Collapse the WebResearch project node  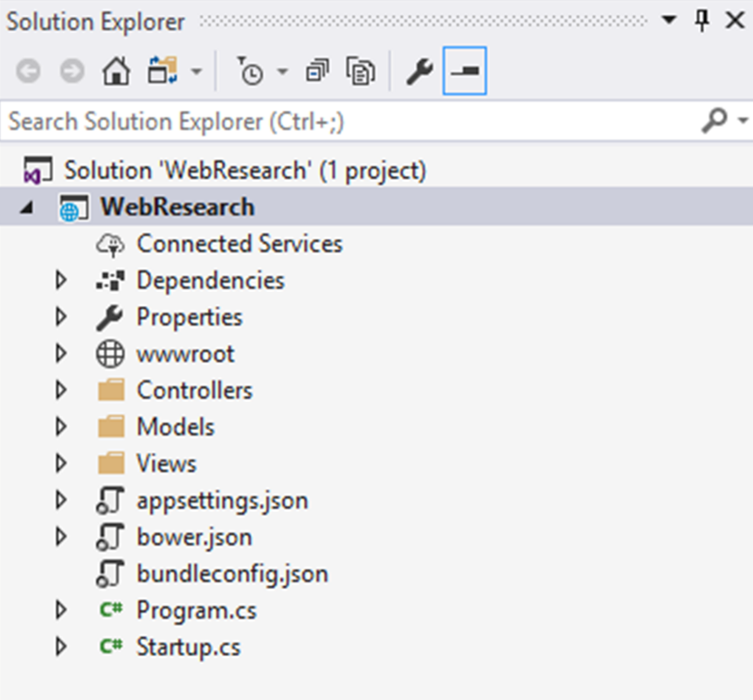pos(27,207)
